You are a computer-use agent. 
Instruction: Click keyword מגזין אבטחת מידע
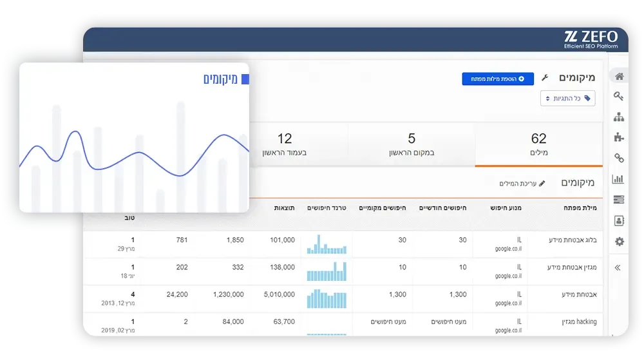pos(572,267)
